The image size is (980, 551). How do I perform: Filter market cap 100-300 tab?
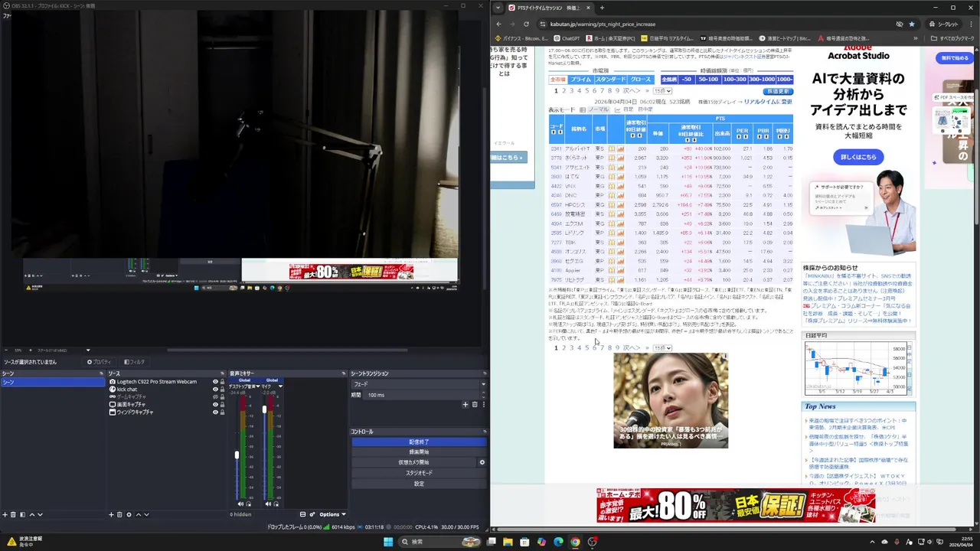(x=734, y=80)
